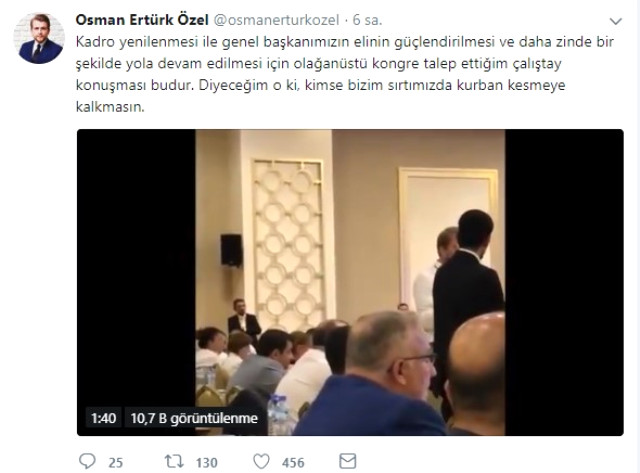The height and width of the screenshot is (473, 640).
Task: Like the tweet with heart icon
Action: point(261,462)
